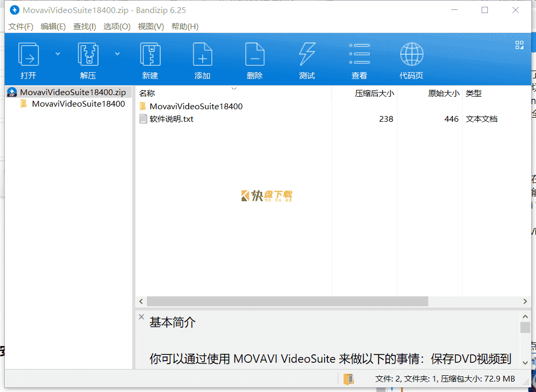Open the 查找(I) menu
Screen dimensions: 536x392
84,26
